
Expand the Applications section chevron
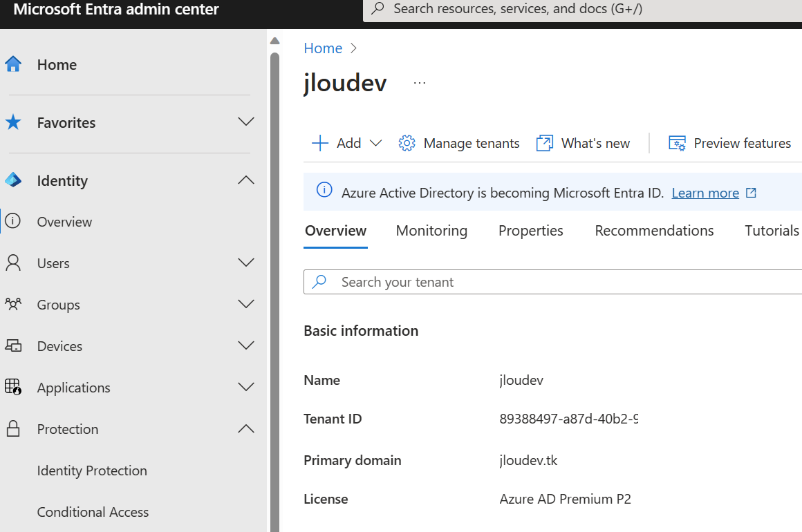pyautogui.click(x=246, y=387)
